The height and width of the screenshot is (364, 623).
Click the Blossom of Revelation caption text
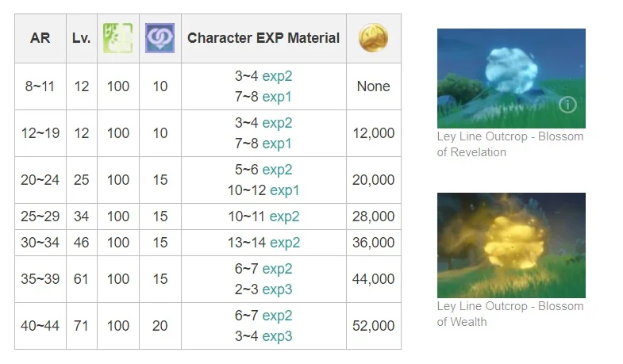[510, 144]
